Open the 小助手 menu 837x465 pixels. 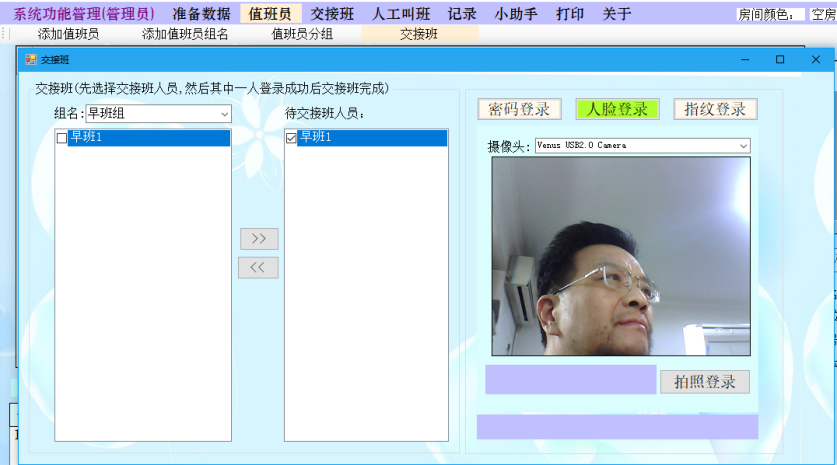pyautogui.click(x=516, y=14)
